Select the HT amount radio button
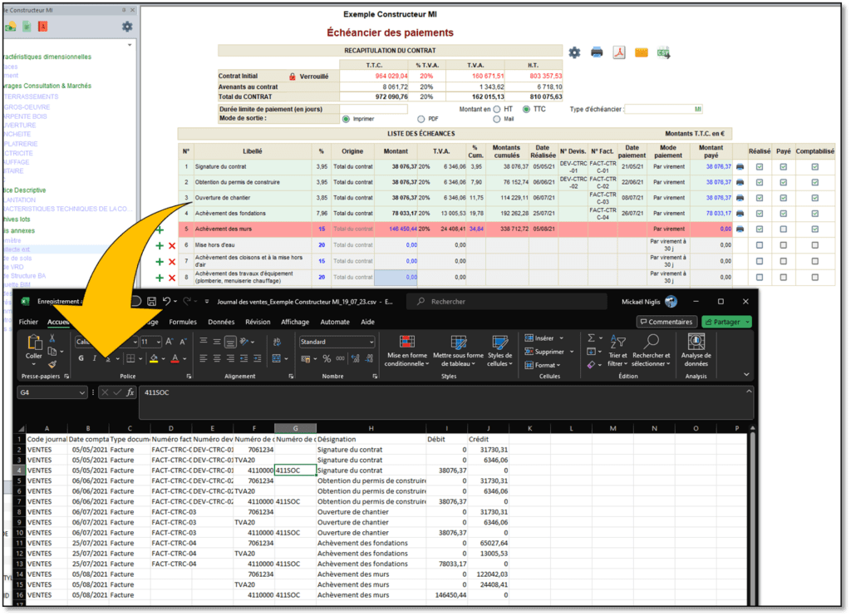 tap(497, 109)
